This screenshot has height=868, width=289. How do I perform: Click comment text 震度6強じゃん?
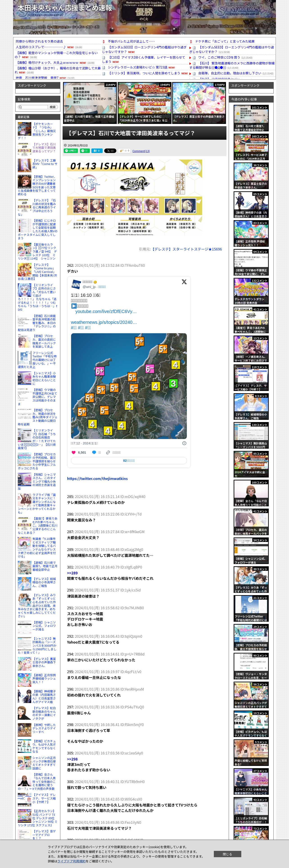pyautogui.click(x=79, y=713)
